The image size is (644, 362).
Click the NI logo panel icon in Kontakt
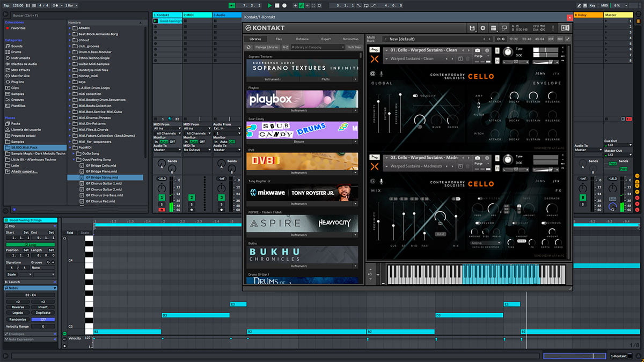pyautogui.click(x=565, y=28)
